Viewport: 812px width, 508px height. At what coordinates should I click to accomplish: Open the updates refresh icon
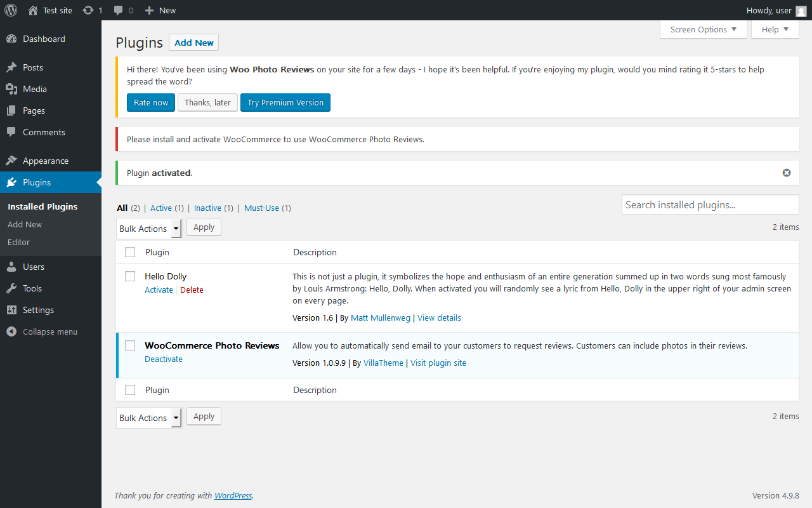tap(88, 10)
